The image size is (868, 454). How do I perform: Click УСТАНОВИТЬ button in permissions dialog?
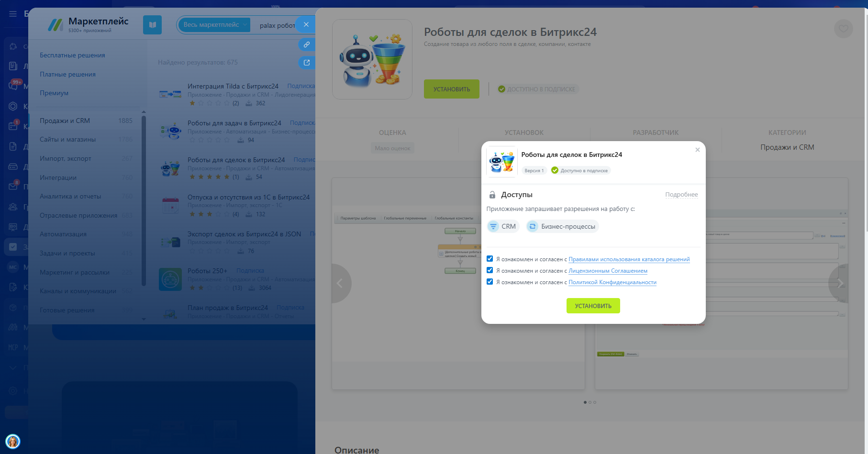click(x=593, y=306)
